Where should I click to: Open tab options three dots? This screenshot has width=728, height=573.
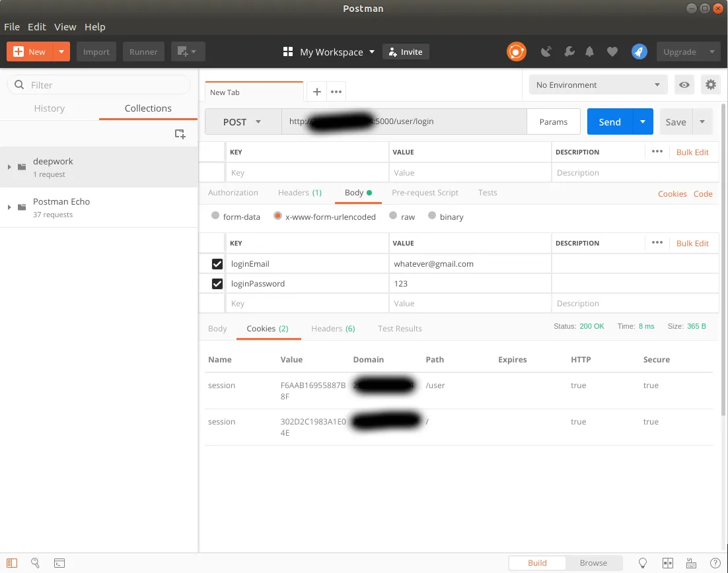336,92
